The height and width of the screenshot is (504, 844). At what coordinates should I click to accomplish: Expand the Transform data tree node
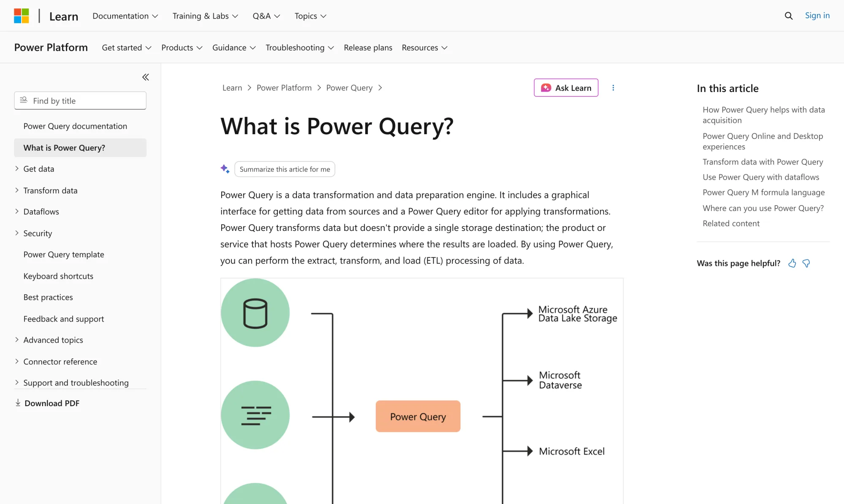tap(17, 190)
